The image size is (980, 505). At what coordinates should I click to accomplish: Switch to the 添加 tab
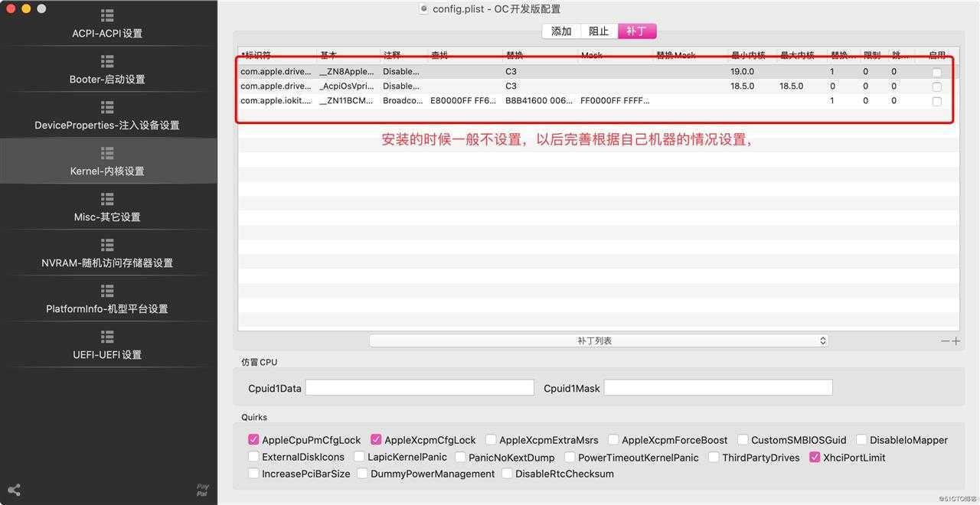(x=561, y=31)
